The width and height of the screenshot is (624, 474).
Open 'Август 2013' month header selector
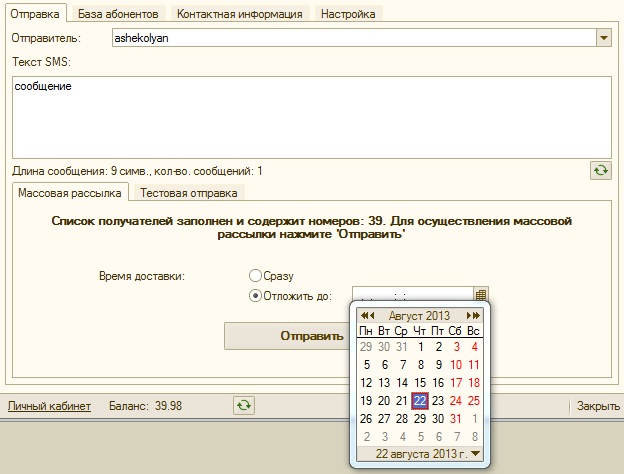click(x=419, y=316)
